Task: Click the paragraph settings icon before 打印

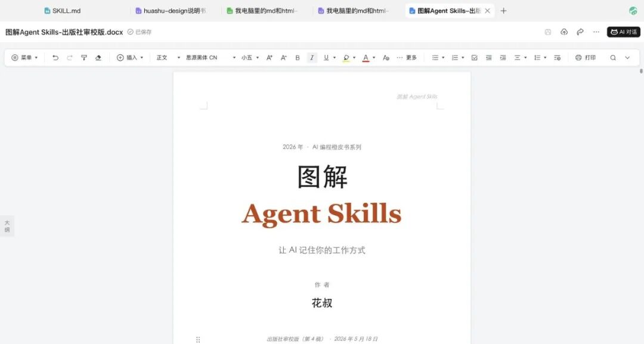Action: [558, 58]
